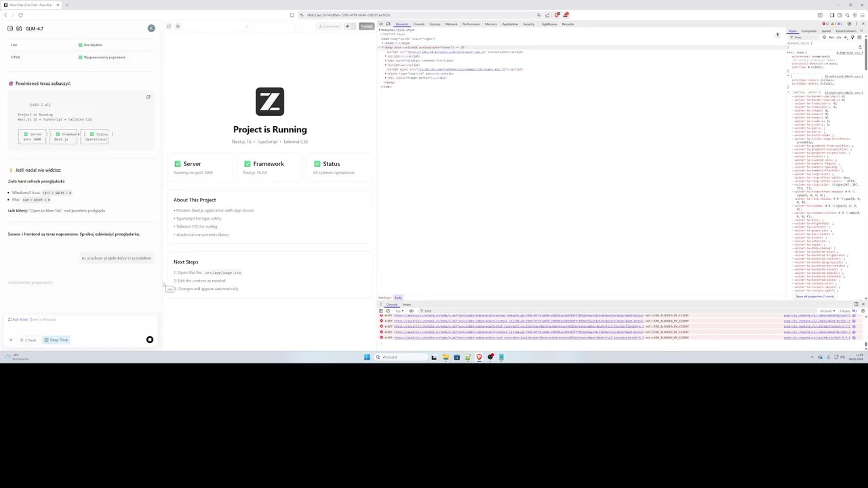868x488 pixels.
Task: Switch to DevTools Console tab
Action: point(419,24)
